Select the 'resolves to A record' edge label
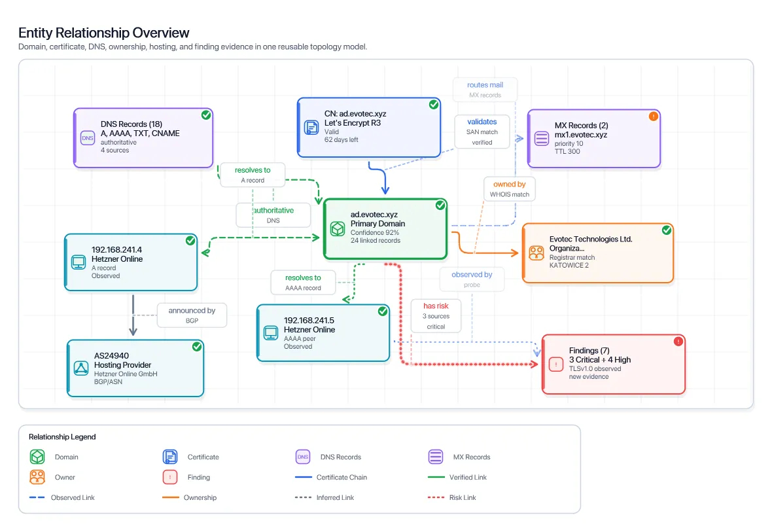772x532 pixels. click(x=253, y=175)
